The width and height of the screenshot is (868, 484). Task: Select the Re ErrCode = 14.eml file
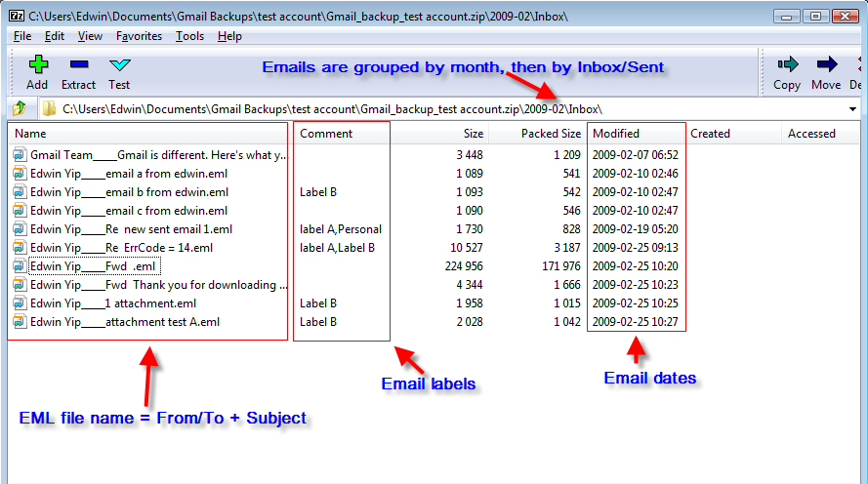pos(158,248)
